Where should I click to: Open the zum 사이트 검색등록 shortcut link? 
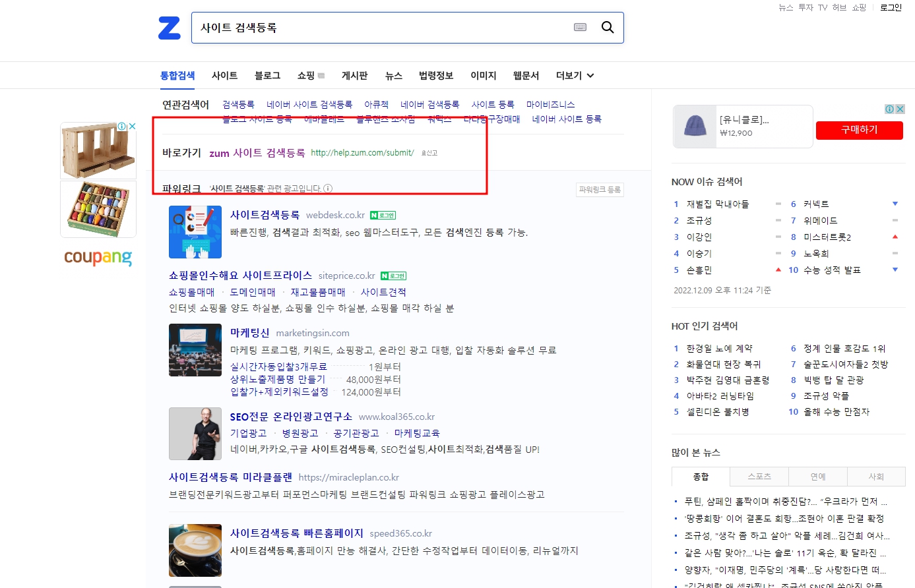click(x=257, y=153)
